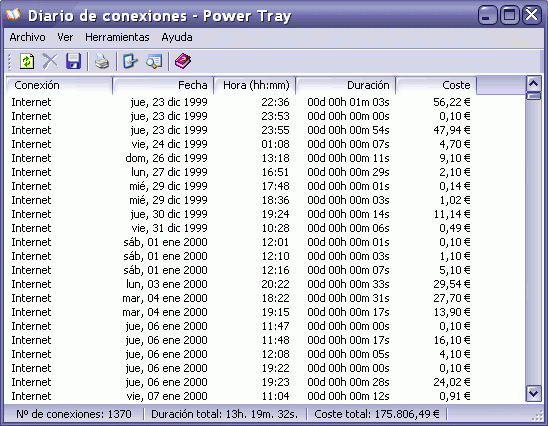Click the magnifying glass search icon

click(154, 62)
